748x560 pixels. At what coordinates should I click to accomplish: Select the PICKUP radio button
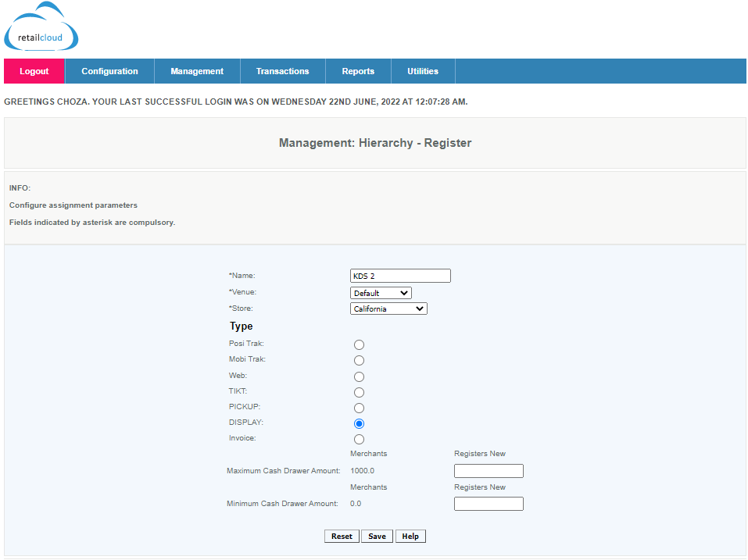coord(360,408)
